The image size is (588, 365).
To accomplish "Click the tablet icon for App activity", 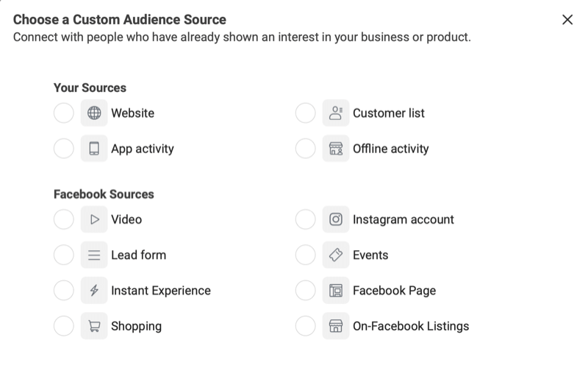I will pyautogui.click(x=94, y=149).
